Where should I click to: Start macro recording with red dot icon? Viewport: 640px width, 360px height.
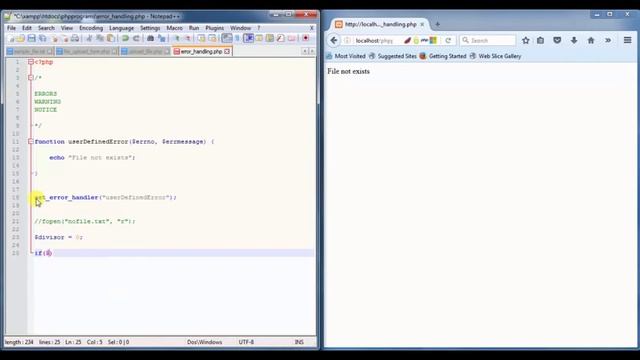point(305,38)
